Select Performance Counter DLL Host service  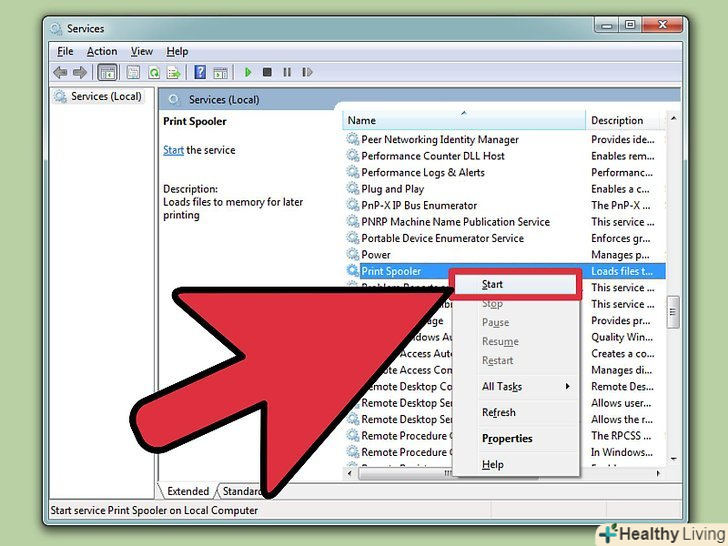coord(433,156)
